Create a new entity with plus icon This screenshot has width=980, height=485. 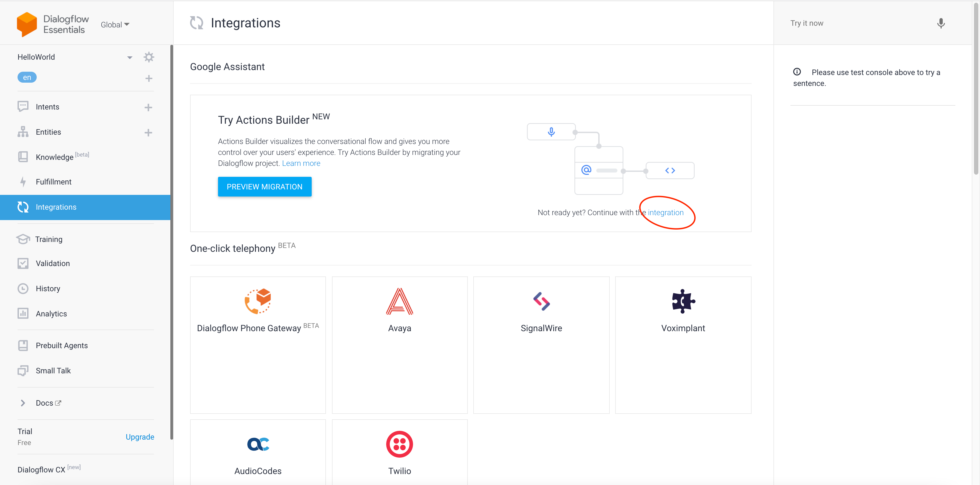[148, 133]
